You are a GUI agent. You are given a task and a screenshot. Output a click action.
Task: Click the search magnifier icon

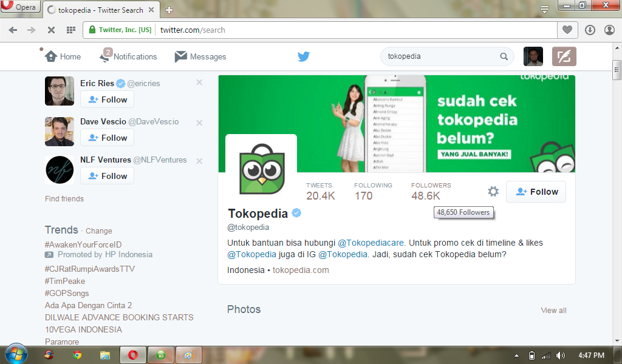click(x=504, y=56)
